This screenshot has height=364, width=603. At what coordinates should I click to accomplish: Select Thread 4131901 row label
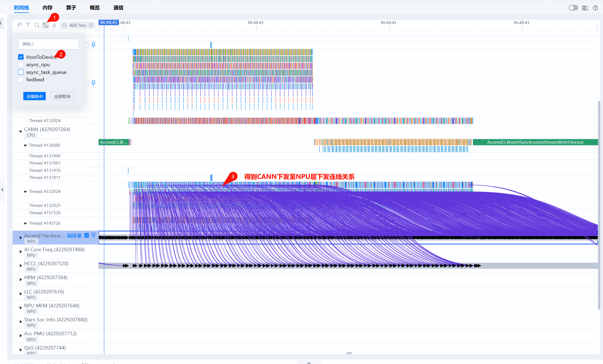45,163
